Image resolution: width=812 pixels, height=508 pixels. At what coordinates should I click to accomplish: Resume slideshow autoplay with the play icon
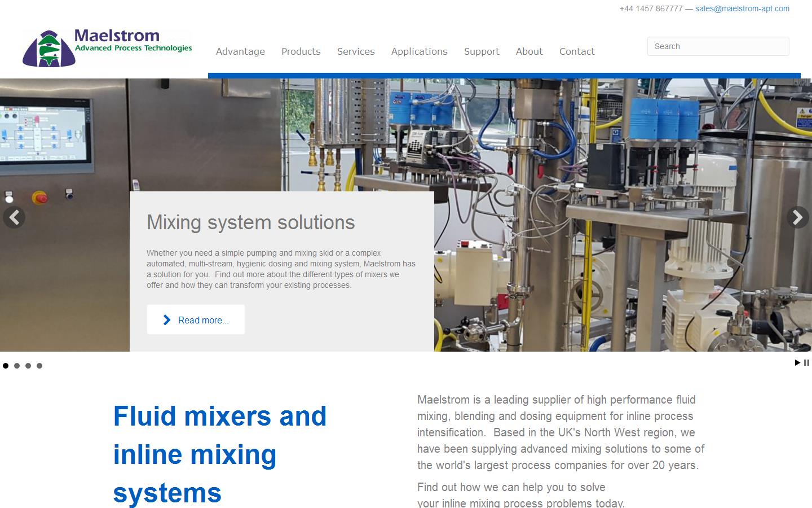point(797,363)
